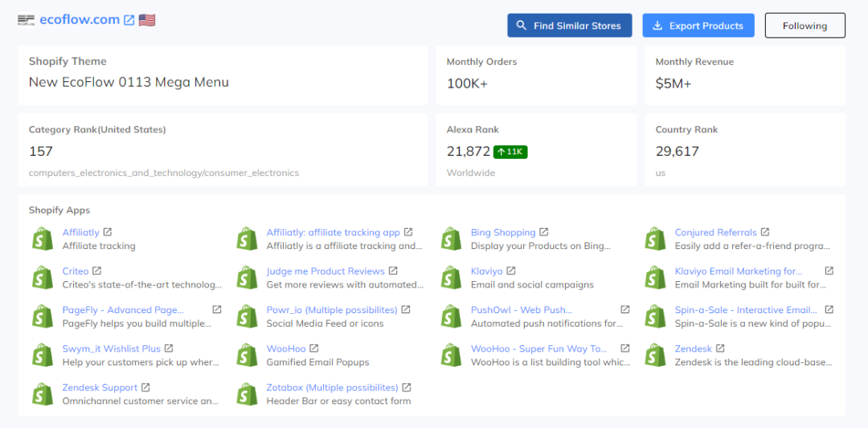Open the Affiliatly app link
868x428 pixels.
pos(81,233)
